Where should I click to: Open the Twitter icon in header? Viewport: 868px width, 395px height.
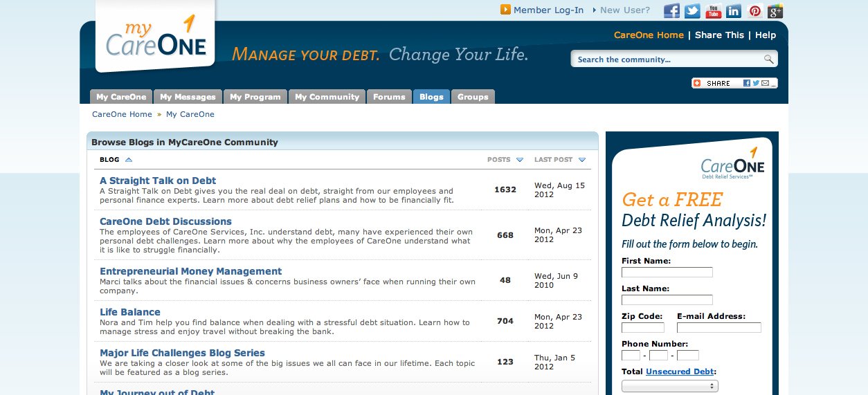692,11
